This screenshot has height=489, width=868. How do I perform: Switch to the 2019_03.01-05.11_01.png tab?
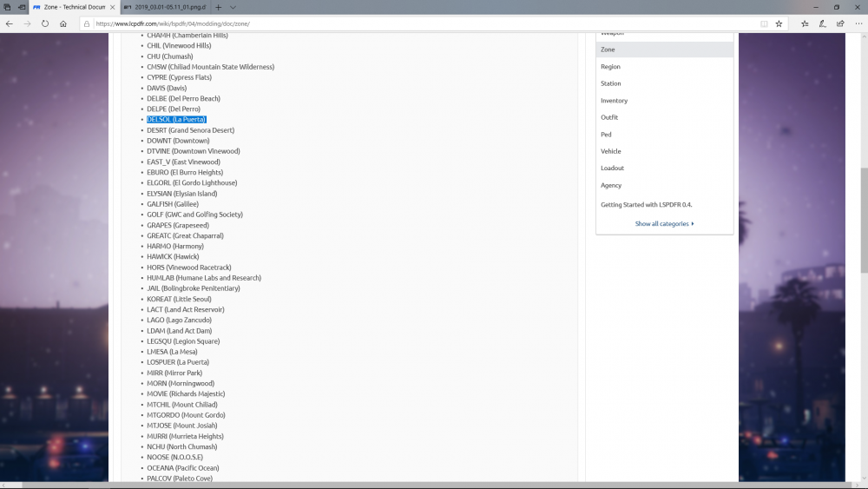click(x=165, y=7)
